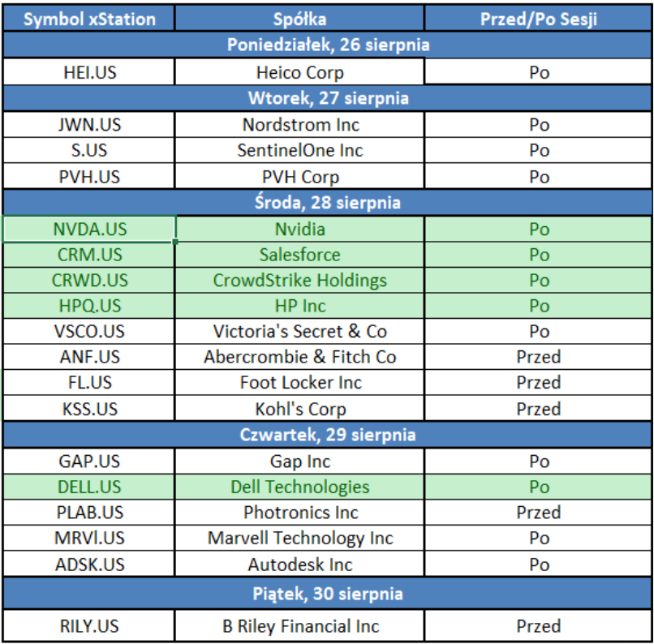Select the JWN.US symbol cell

pyautogui.click(x=89, y=125)
